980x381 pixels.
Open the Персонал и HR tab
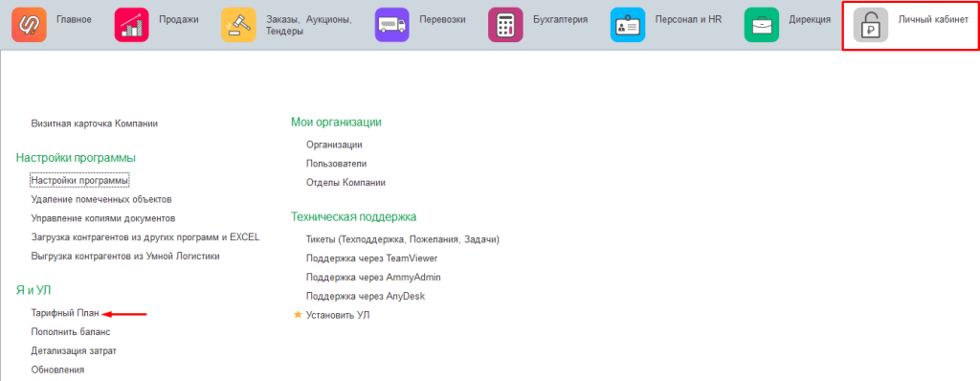(688, 19)
